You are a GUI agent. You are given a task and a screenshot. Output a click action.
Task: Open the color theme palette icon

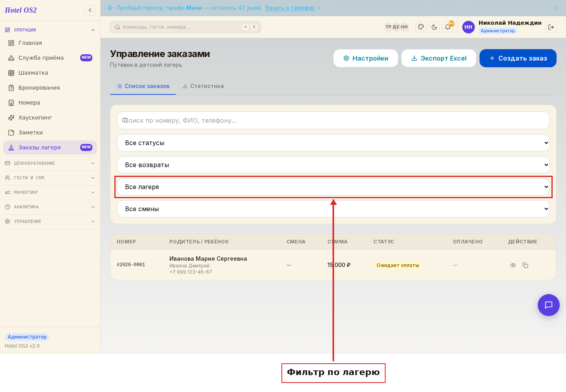(421, 27)
